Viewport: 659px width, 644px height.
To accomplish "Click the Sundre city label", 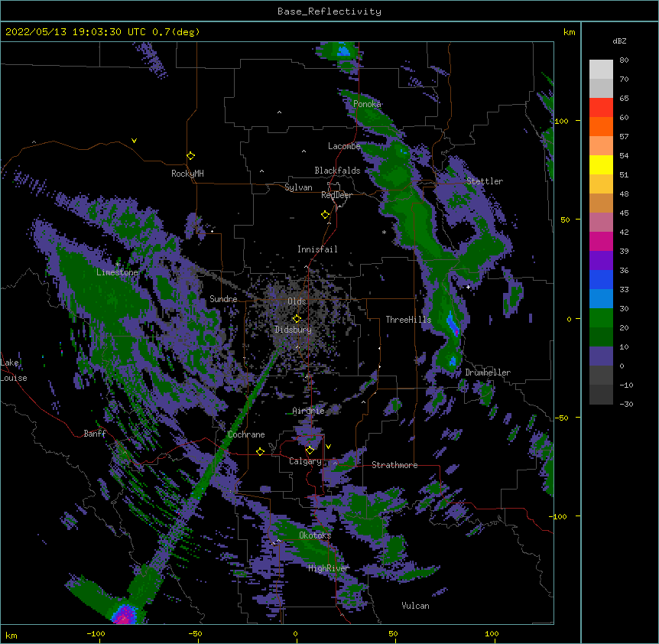I will (x=223, y=299).
